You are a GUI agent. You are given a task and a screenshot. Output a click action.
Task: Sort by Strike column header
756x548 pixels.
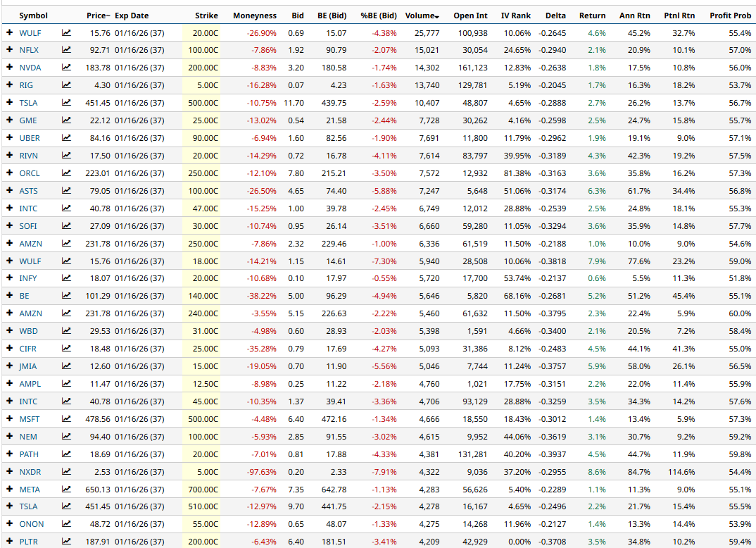tap(206, 15)
